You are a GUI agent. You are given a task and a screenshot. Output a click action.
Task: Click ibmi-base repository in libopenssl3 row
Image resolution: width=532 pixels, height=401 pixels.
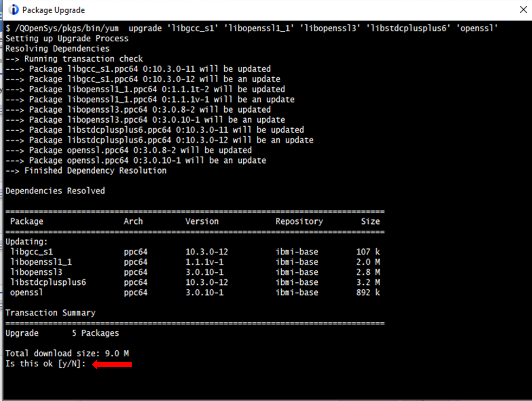[x=297, y=272]
